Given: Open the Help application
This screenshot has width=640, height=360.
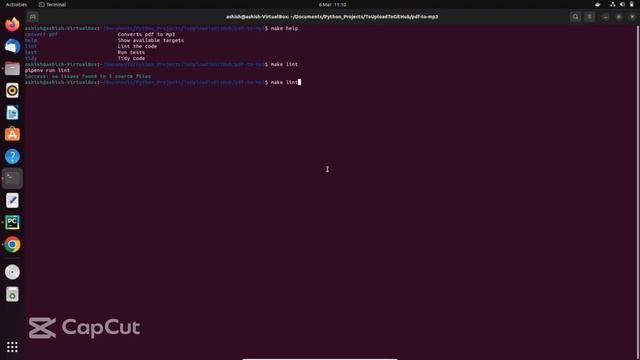Looking at the screenshot, I should point(12,156).
